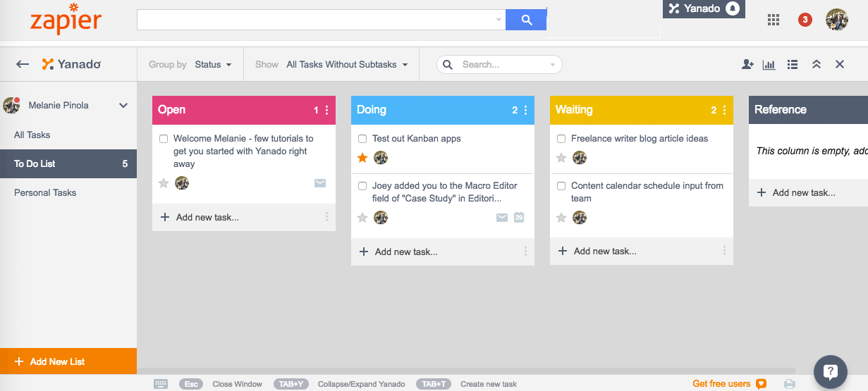The width and height of the screenshot is (868, 391).
Task: Open options dots beside Waiting's Add new task
Action: pos(724,251)
